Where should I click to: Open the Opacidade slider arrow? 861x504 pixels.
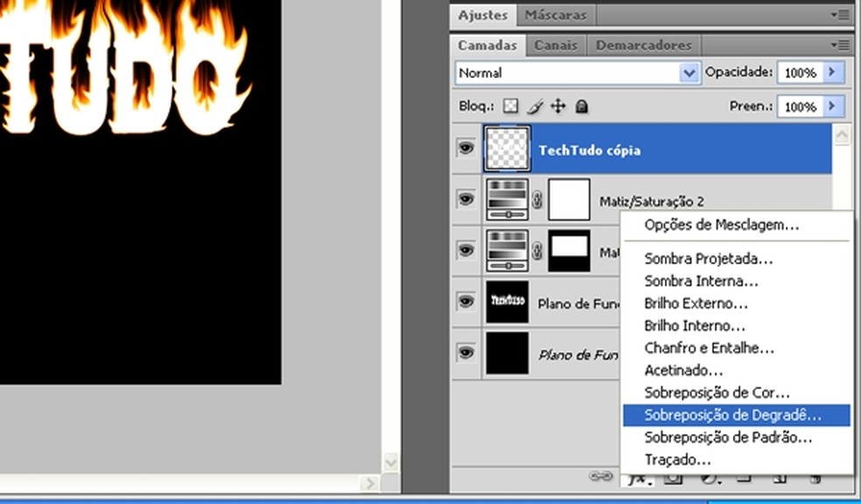pos(833,72)
